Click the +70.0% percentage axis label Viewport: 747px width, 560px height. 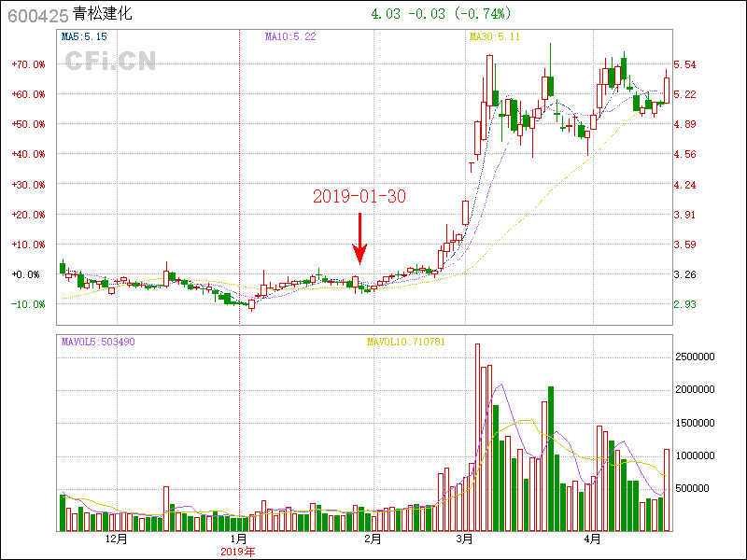[x=28, y=65]
